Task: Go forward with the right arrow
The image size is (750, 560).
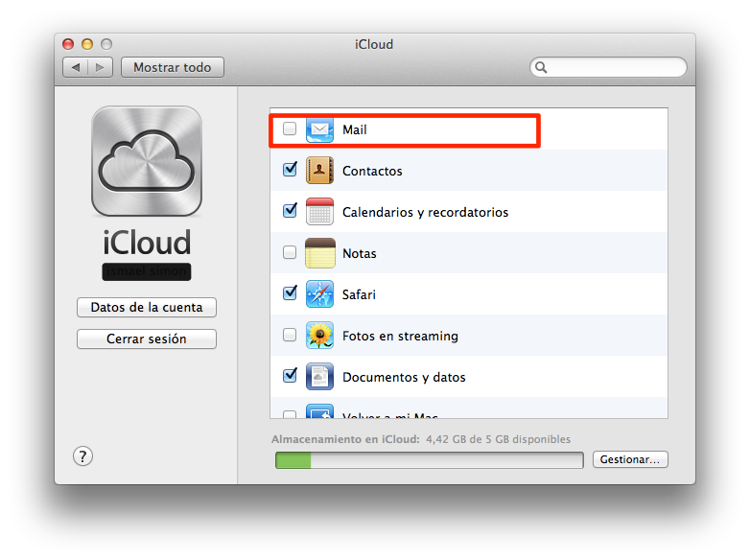Action: 100,67
